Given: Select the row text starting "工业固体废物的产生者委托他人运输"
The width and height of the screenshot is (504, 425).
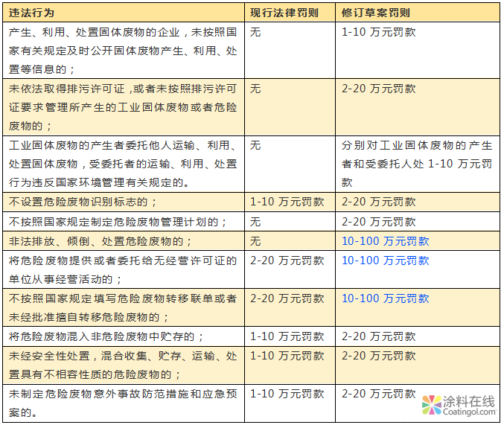Looking at the screenshot, I should [123, 164].
